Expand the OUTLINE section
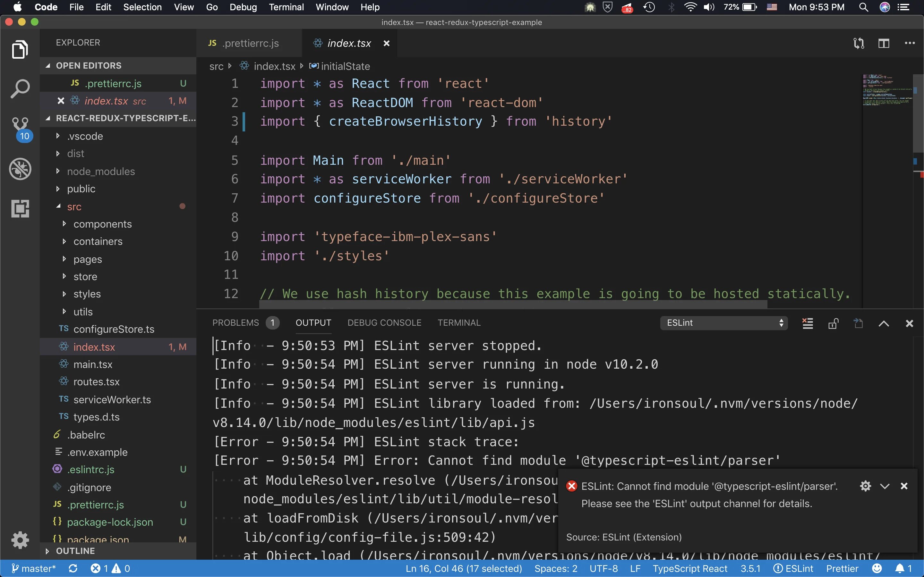 [x=75, y=551]
